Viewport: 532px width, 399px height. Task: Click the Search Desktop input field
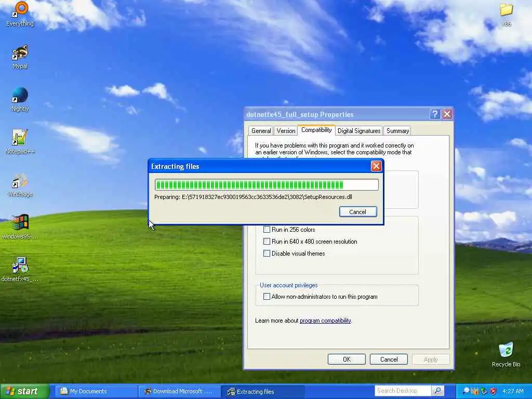(403, 391)
